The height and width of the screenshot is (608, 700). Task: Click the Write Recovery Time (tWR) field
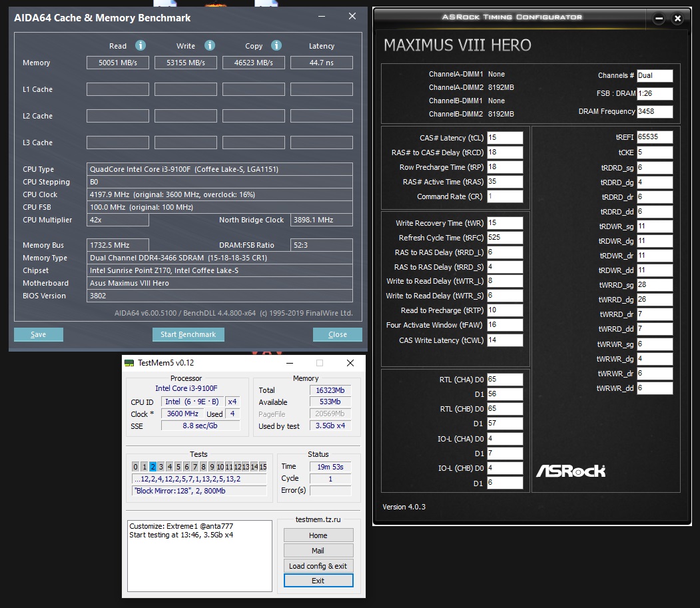point(505,222)
